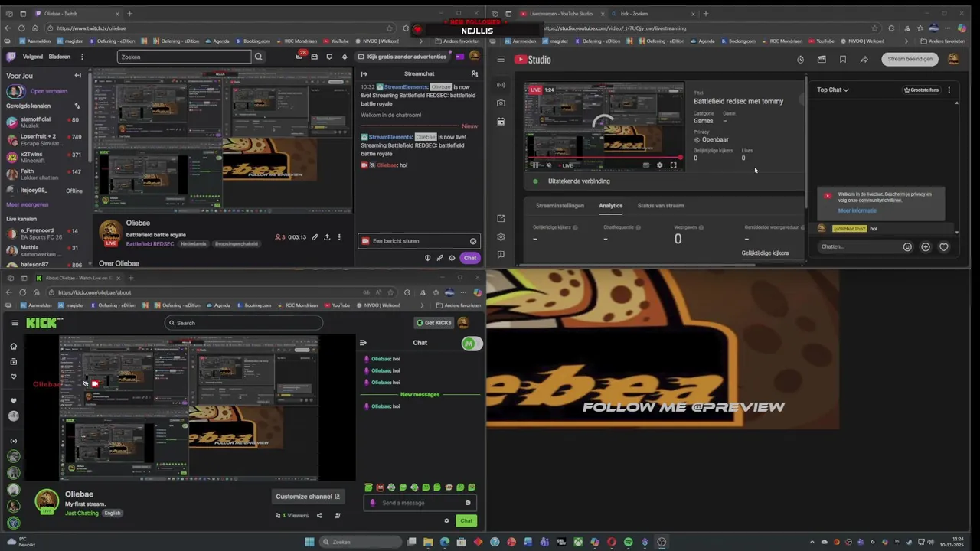Open Twitch chat community users icon
The height and width of the screenshot is (551, 980).
475,73
